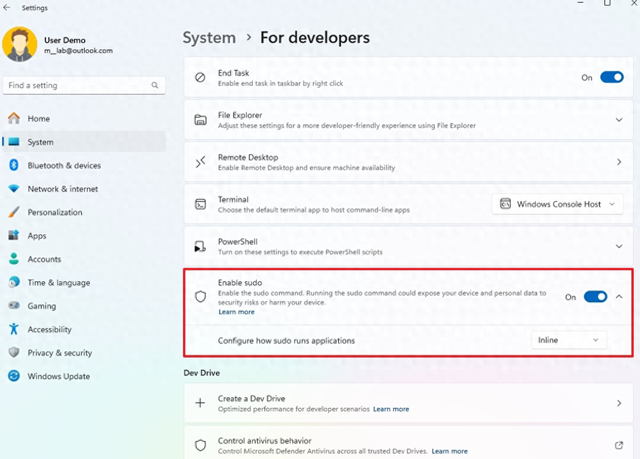Screen dimensions: 640x459
Task: Open Remote Desktop via right chevron
Action: click(619, 162)
